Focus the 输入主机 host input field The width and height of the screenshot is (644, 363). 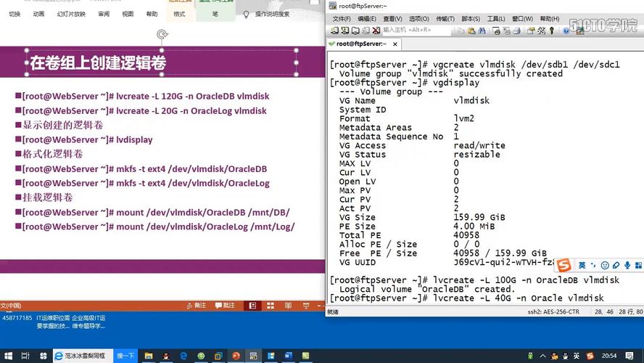click(x=416, y=30)
